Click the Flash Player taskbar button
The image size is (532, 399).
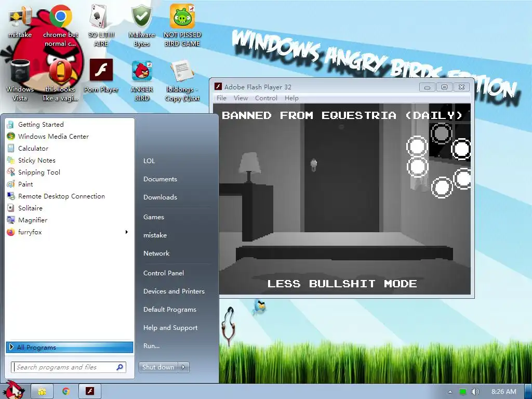[x=90, y=392]
